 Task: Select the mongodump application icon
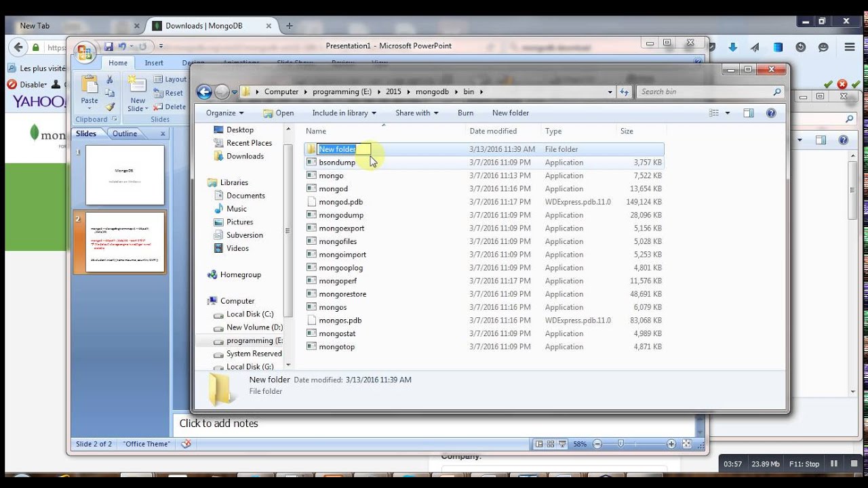[311, 215]
